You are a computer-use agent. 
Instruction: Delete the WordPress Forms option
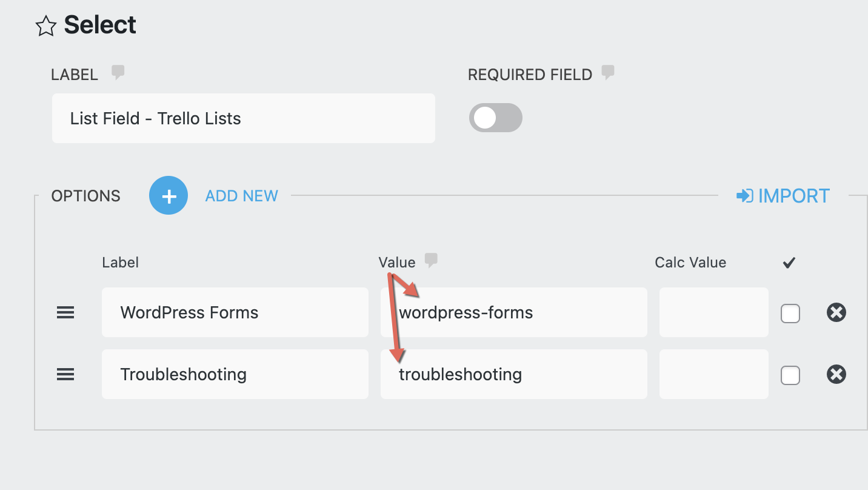tap(836, 313)
